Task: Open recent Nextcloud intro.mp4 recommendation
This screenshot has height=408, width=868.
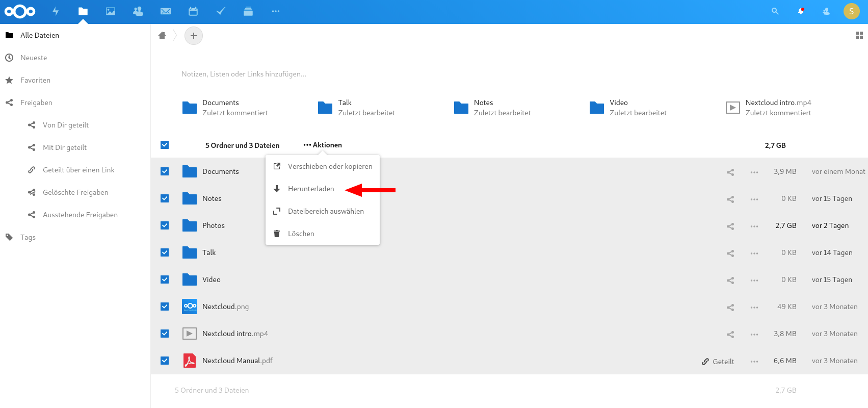Action: tap(769, 108)
